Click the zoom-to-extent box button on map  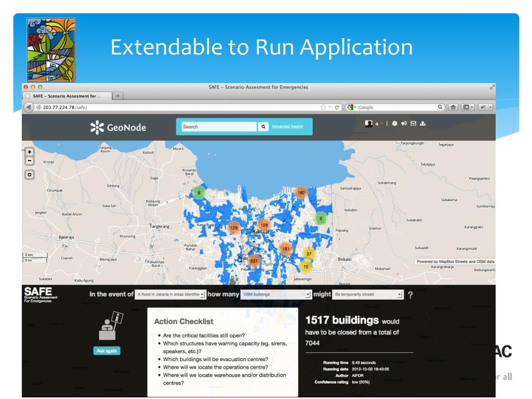pos(30,175)
